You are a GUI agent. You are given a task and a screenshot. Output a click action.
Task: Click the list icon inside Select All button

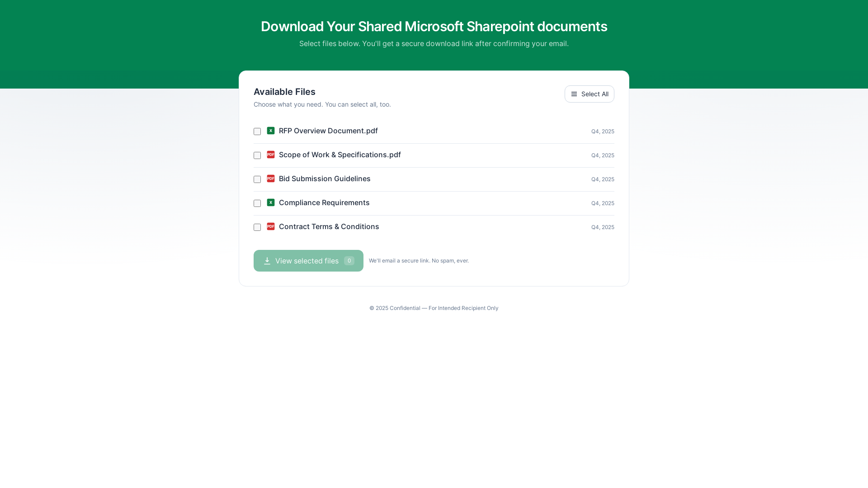pyautogui.click(x=574, y=94)
